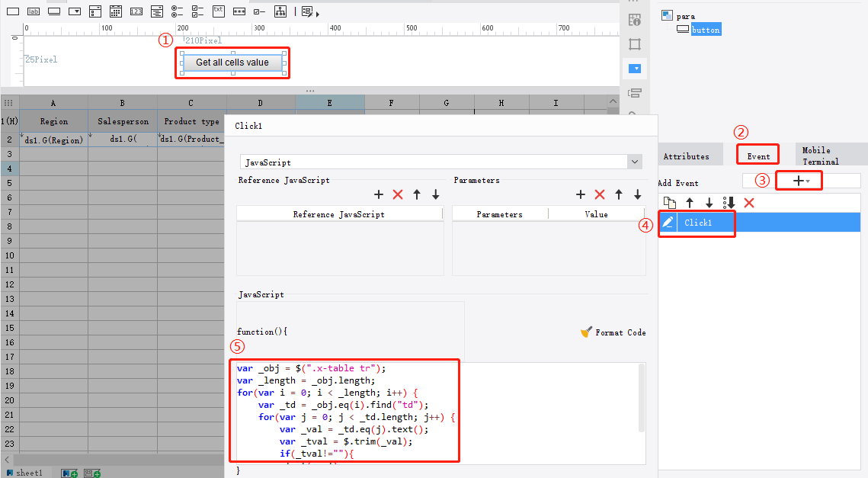Click the first add-sheet icon beside sheet1
Viewport: 868px width, 478px height.
click(x=70, y=473)
